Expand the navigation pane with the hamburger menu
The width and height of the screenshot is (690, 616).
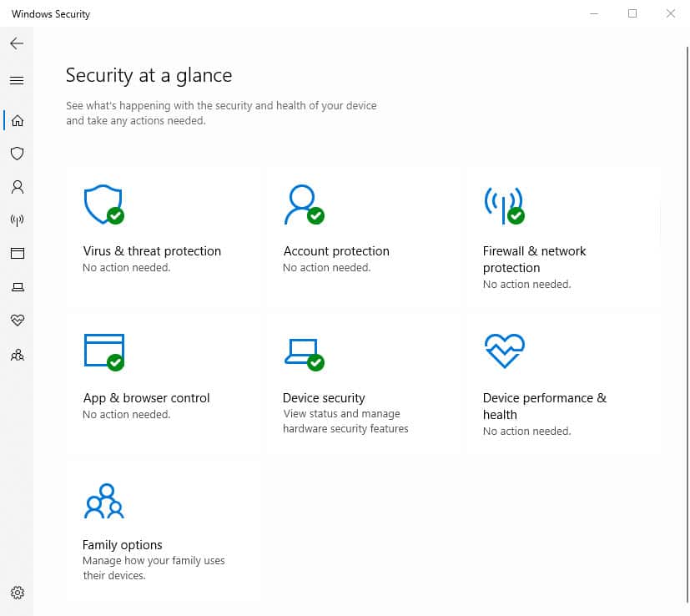point(17,80)
